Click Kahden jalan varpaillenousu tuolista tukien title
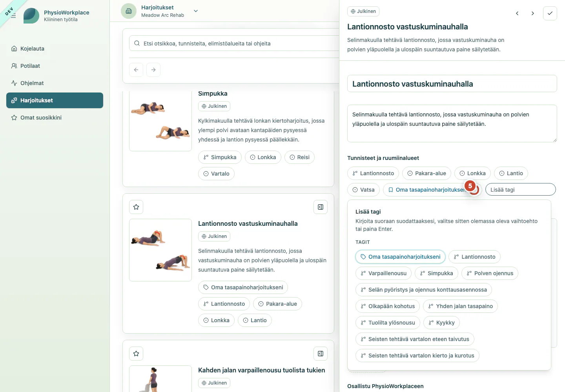The width and height of the screenshot is (565, 392). [262, 370]
